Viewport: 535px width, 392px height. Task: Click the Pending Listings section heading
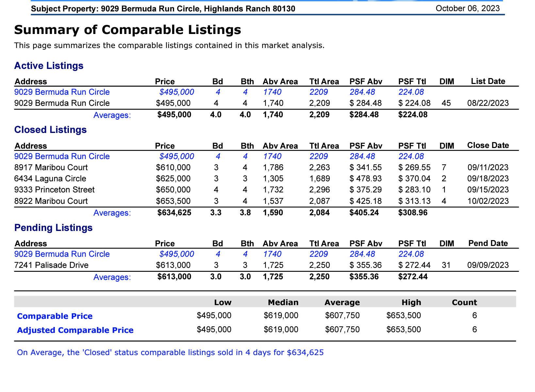(x=54, y=228)
